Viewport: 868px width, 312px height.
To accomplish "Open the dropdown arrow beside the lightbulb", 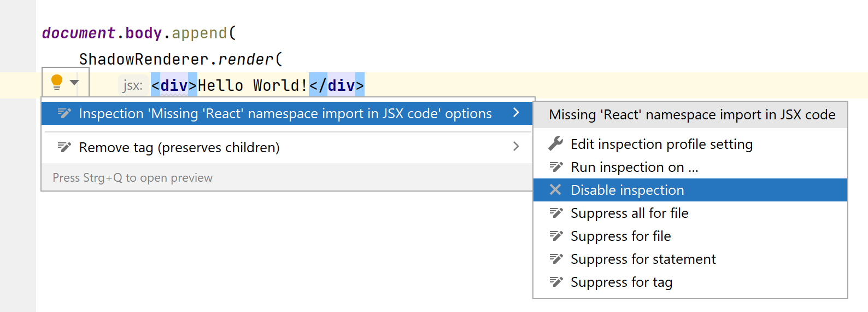I will [74, 83].
